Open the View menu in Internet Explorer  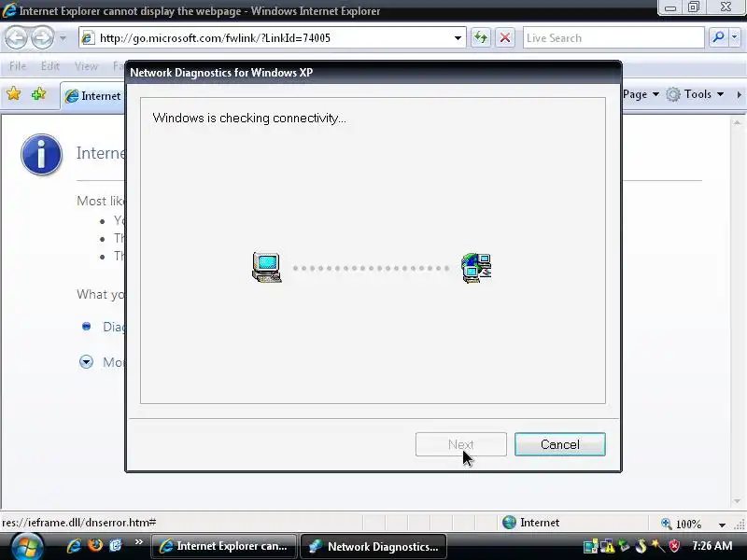pyautogui.click(x=86, y=66)
